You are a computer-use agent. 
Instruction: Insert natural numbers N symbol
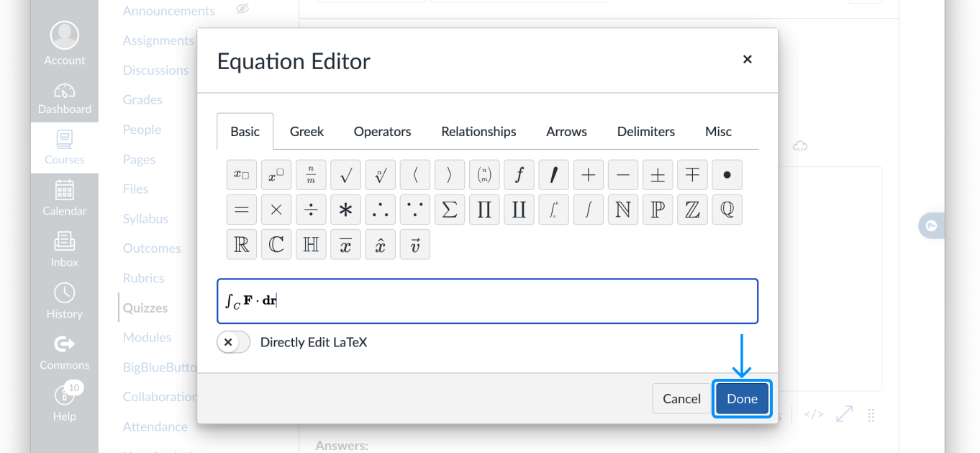(x=623, y=210)
